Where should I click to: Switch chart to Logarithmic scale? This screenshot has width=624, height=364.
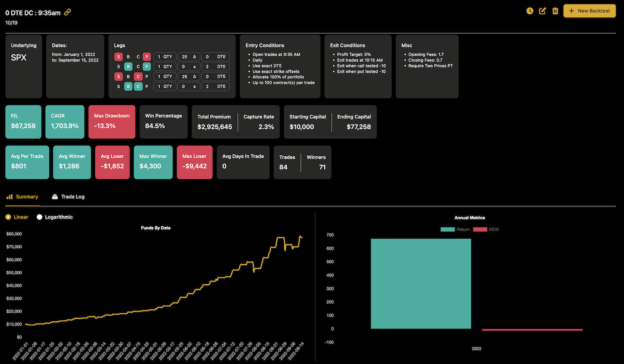(x=40, y=217)
